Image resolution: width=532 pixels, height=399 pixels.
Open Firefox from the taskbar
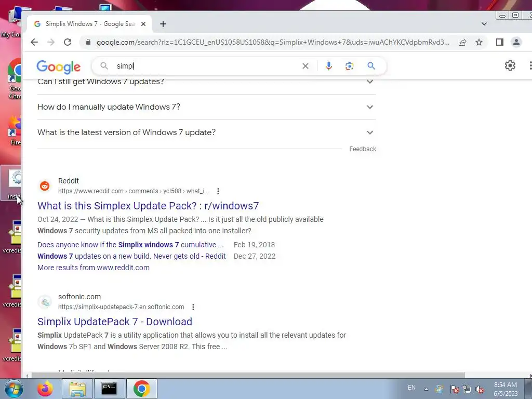[x=46, y=389]
